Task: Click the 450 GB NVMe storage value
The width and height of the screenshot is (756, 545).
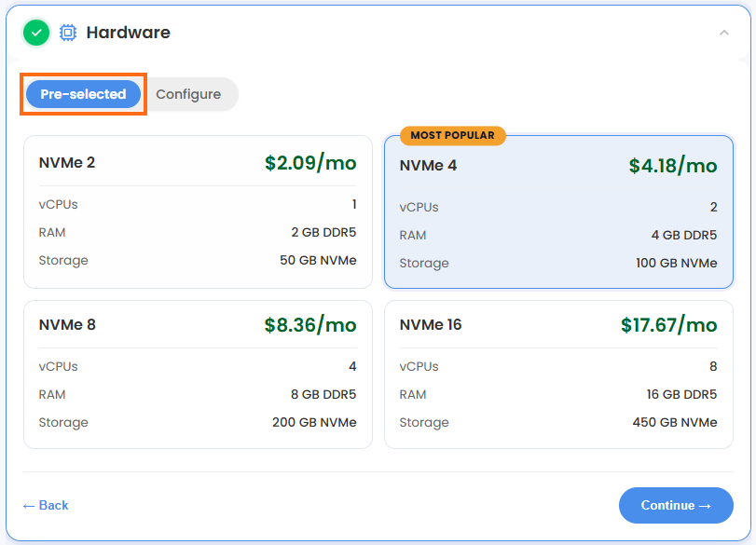Action: pos(675,422)
